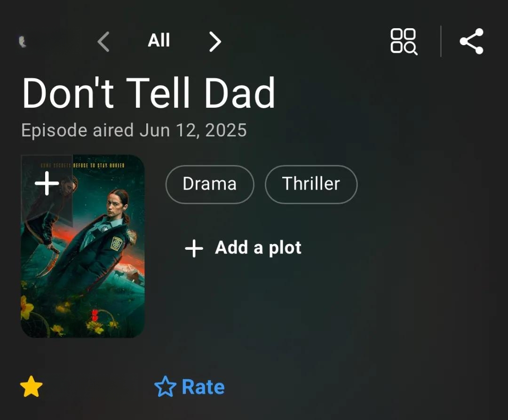The height and width of the screenshot is (420, 508).
Task: Select the Drama genre chip
Action: (210, 184)
